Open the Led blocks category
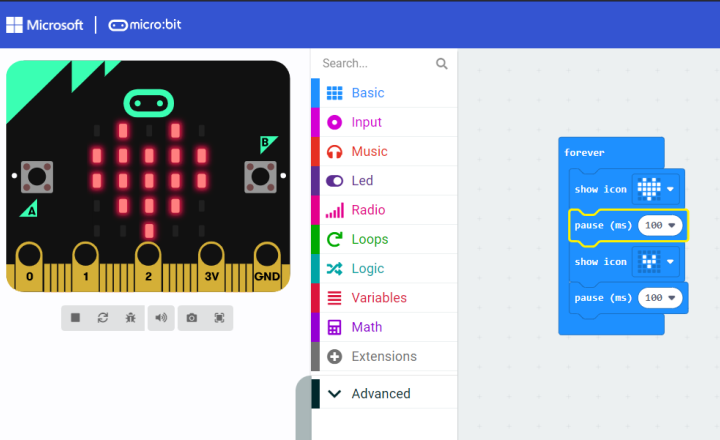720x440 pixels. point(384,181)
